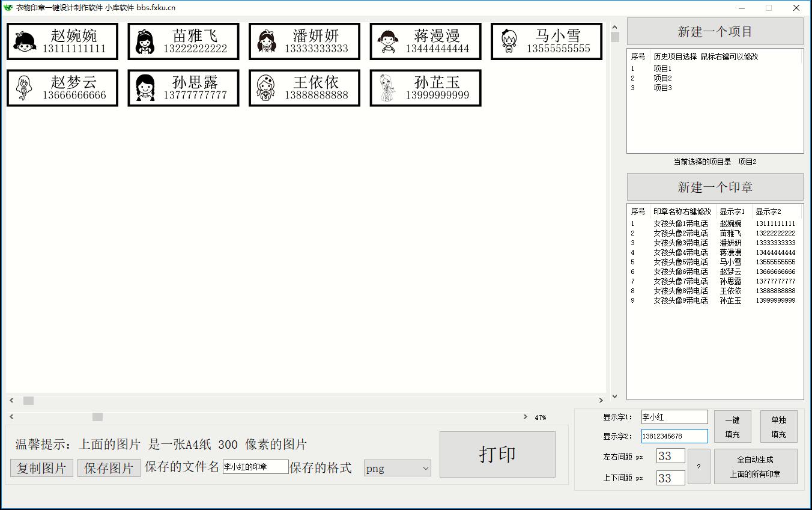The height and width of the screenshot is (510, 812).
Task: Select 项目3 in the history project list
Action: tap(662, 88)
